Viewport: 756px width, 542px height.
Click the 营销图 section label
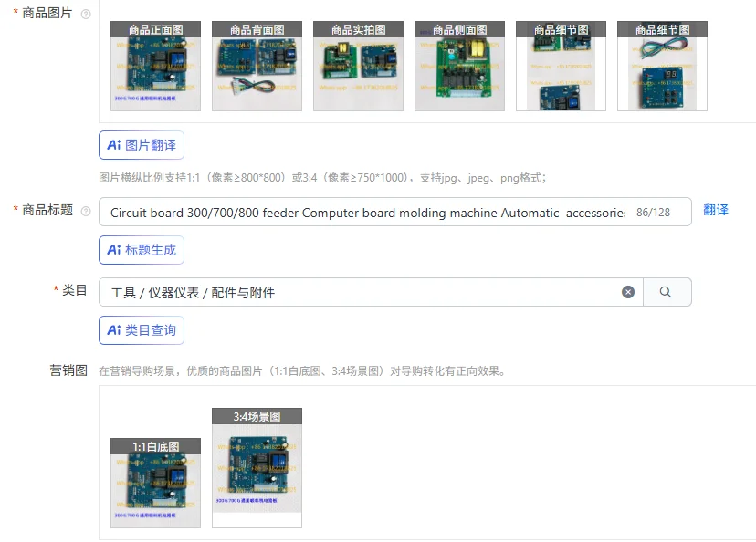click(x=68, y=370)
